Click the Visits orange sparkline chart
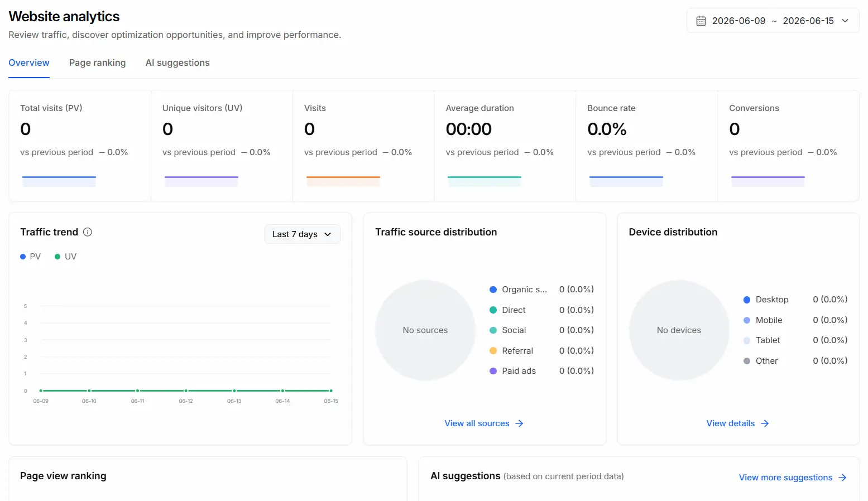This screenshot has height=501, width=868. click(x=343, y=181)
